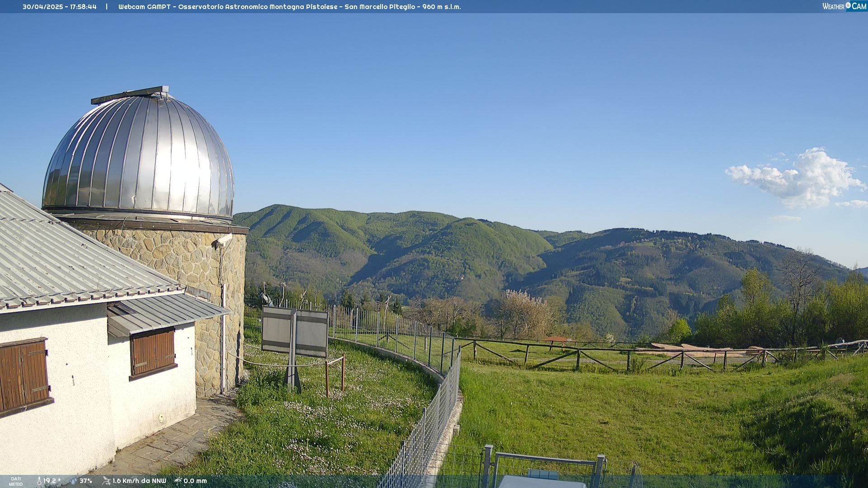
Task: Click the 1.6 Km/h da NNW wind reading
Action: pos(139,481)
